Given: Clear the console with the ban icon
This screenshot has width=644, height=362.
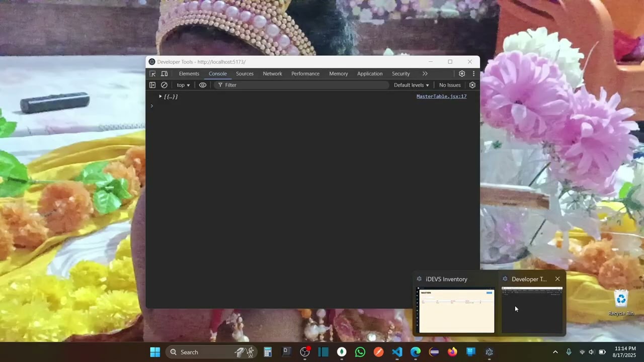Looking at the screenshot, I should pyautogui.click(x=164, y=85).
